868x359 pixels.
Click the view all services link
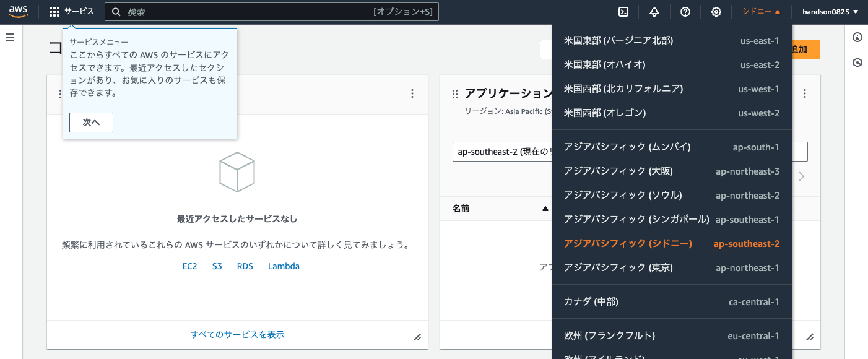237,334
